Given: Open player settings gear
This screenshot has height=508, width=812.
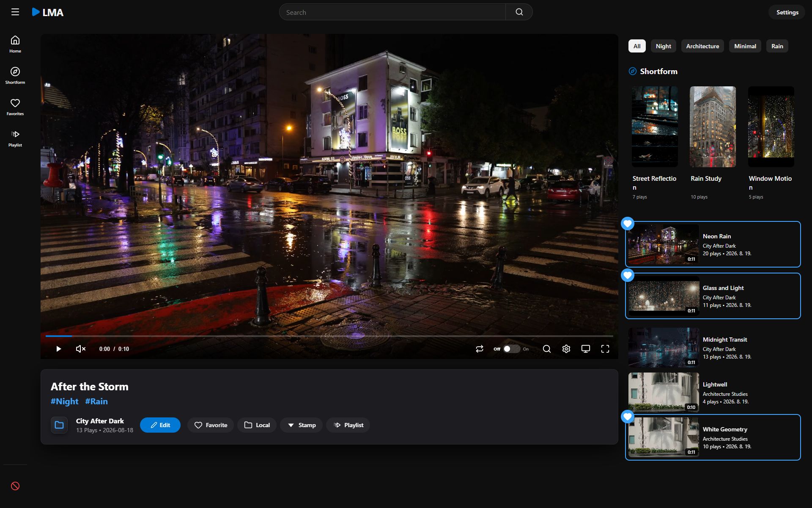Looking at the screenshot, I should pos(566,349).
